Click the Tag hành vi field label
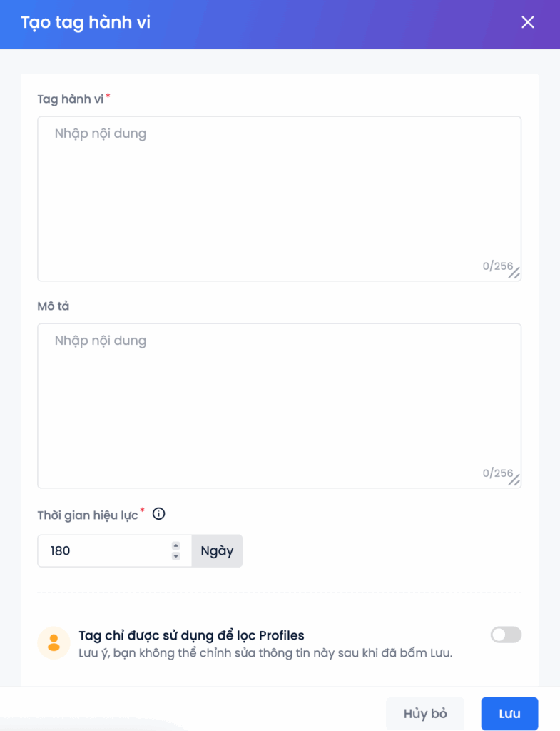This screenshot has height=731, width=560. (71, 99)
